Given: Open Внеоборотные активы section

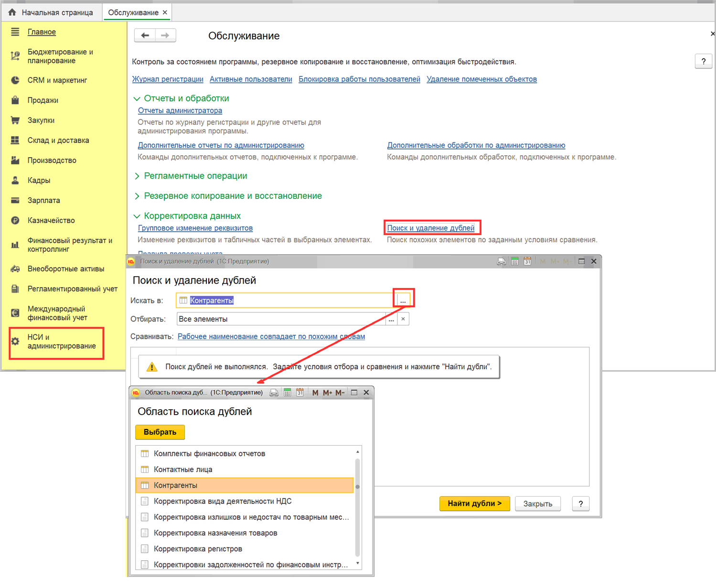Looking at the screenshot, I should [66, 269].
